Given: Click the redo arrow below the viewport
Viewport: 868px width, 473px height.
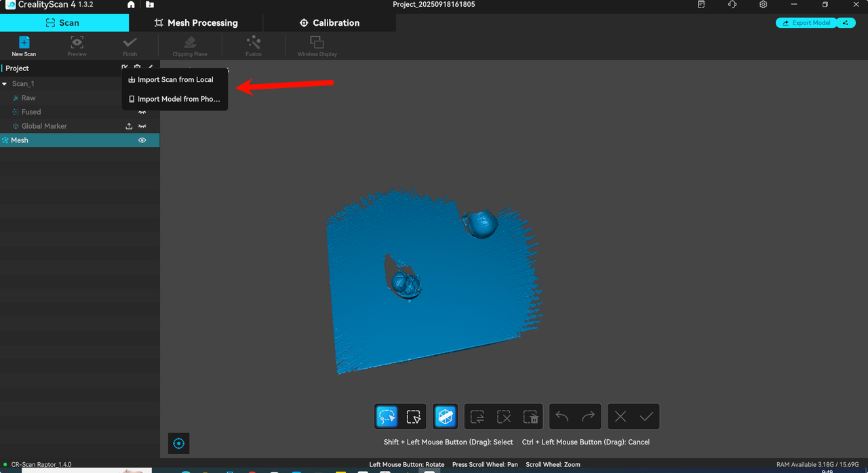Looking at the screenshot, I should 588,416.
